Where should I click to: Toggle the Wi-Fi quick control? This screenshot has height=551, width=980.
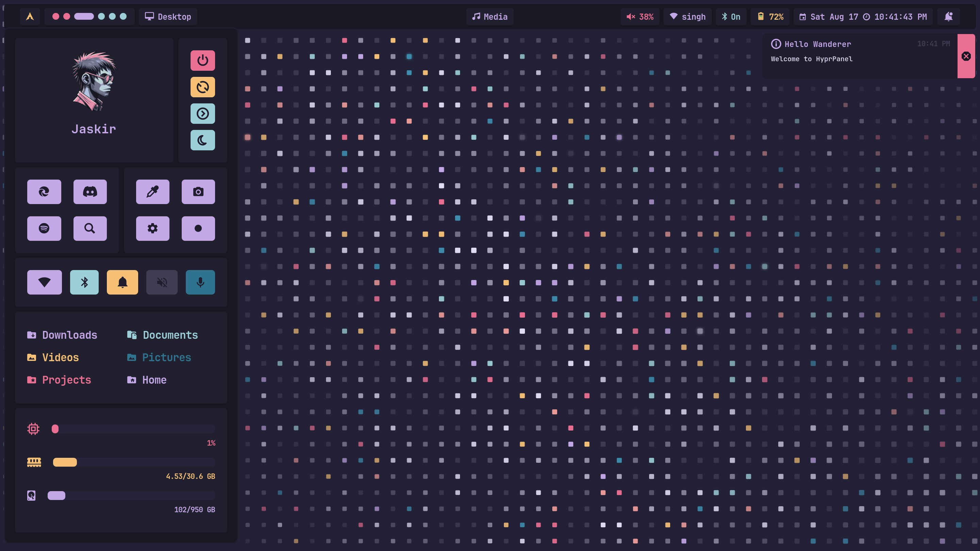click(x=44, y=282)
